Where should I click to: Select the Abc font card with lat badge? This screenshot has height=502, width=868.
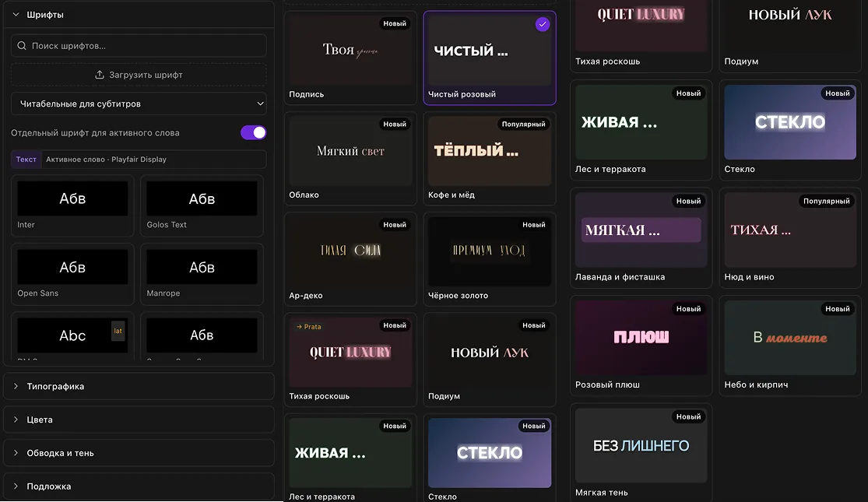pos(72,336)
